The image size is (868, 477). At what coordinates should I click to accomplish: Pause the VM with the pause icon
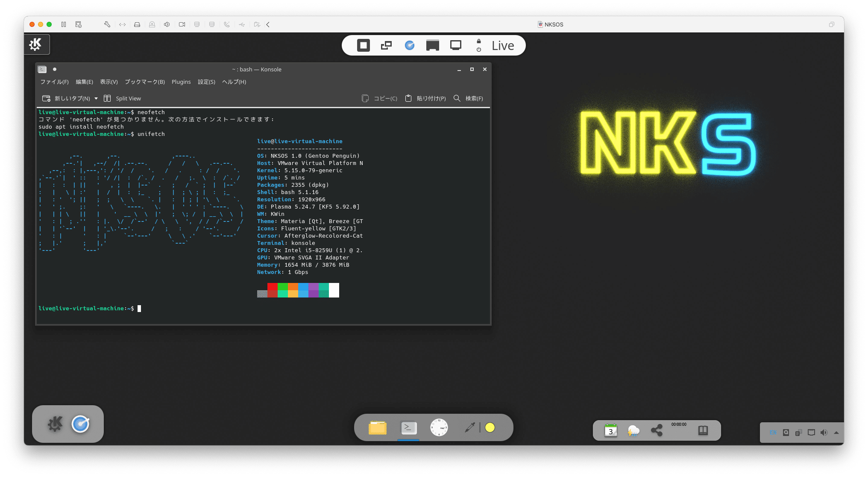click(x=64, y=24)
